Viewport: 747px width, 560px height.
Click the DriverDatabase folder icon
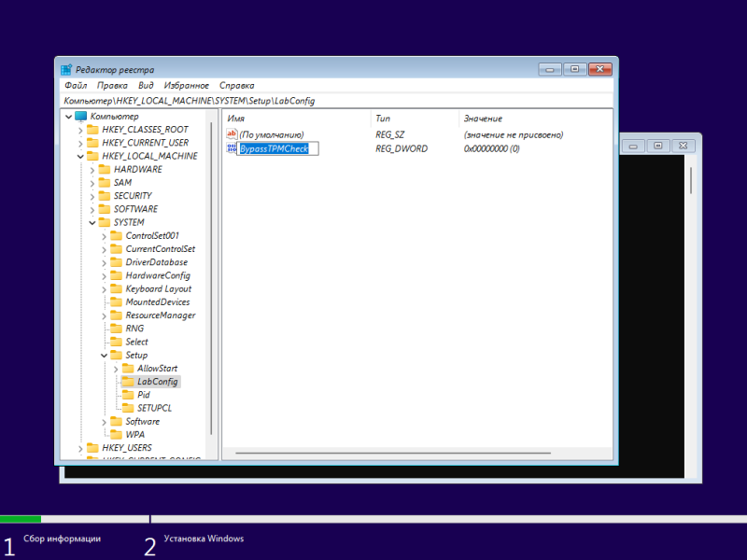116,262
